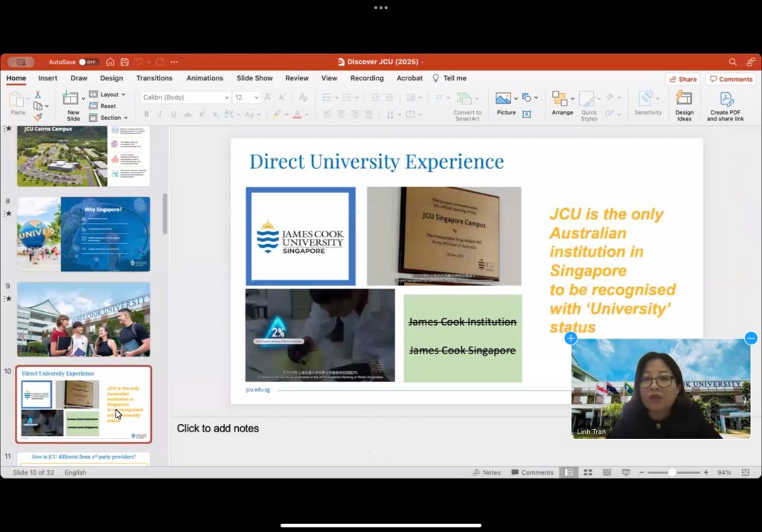
Task: Toggle the AutoSave switch
Action: (89, 62)
